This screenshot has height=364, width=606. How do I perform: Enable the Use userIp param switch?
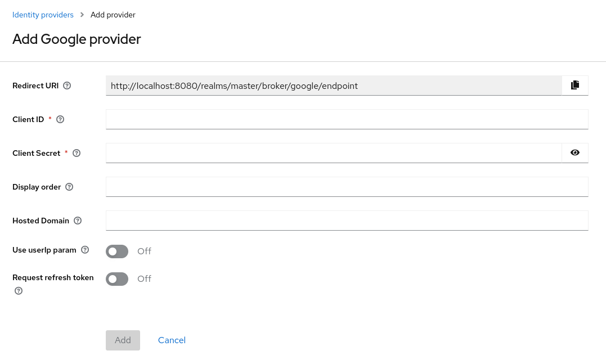coord(116,251)
